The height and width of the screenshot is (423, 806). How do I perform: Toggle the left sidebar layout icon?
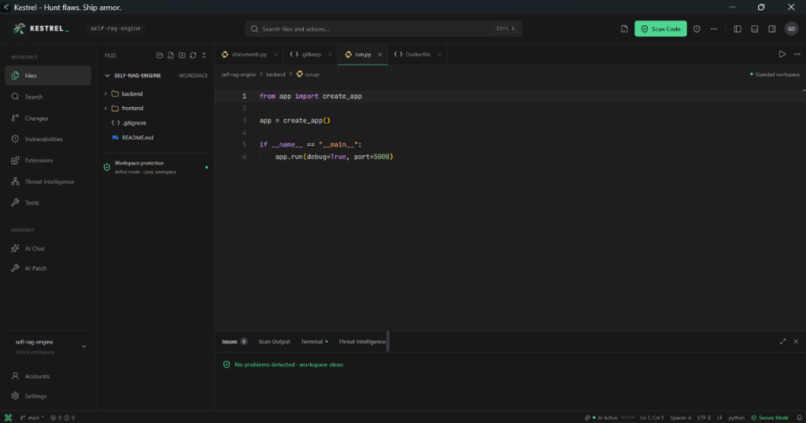[737, 29]
